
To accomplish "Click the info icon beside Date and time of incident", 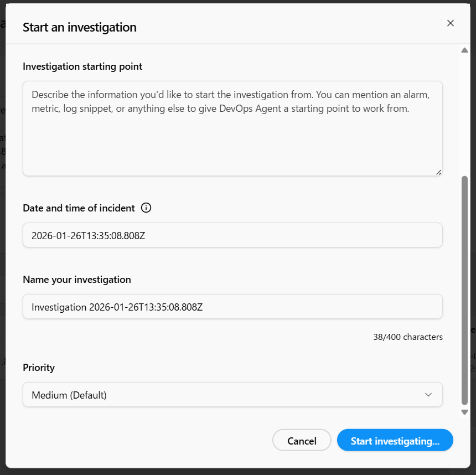I will pos(146,208).
